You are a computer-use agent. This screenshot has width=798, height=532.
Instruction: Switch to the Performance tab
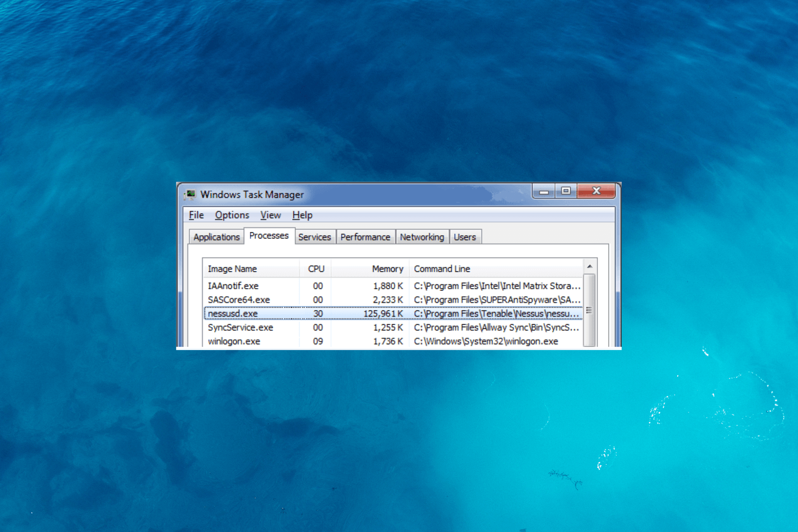click(x=365, y=237)
